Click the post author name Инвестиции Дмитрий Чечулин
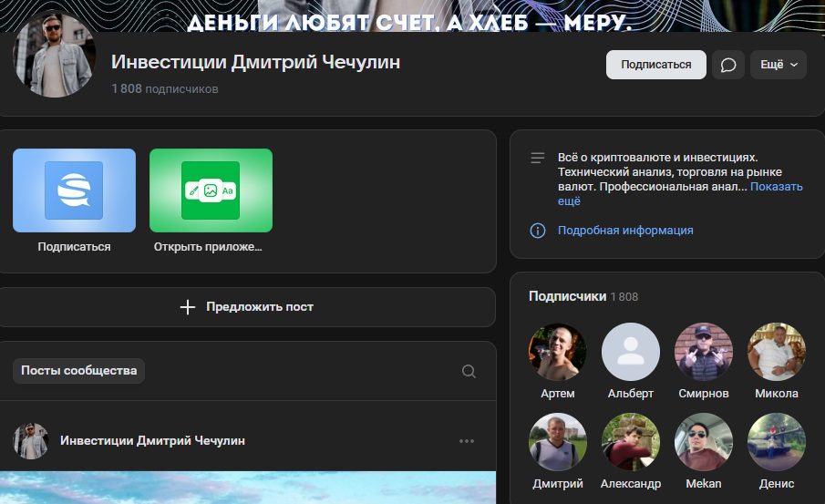Screen dimensions: 825x504 (152, 441)
